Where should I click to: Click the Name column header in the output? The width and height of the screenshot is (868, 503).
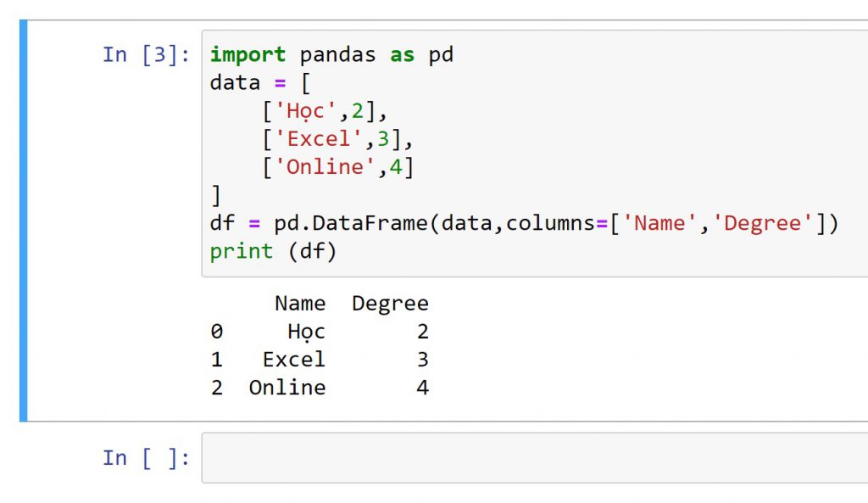(x=299, y=303)
